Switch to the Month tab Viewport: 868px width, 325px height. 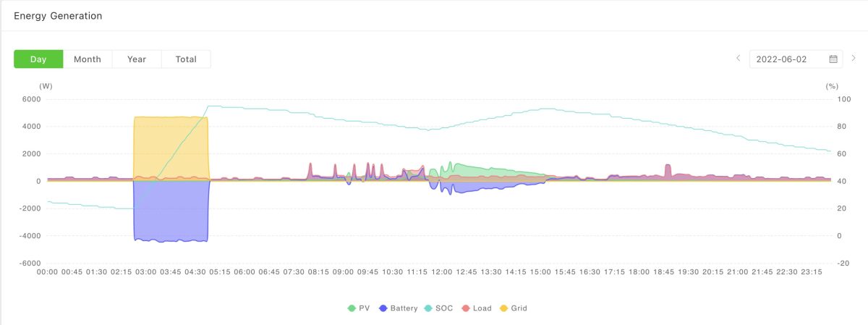[88, 59]
